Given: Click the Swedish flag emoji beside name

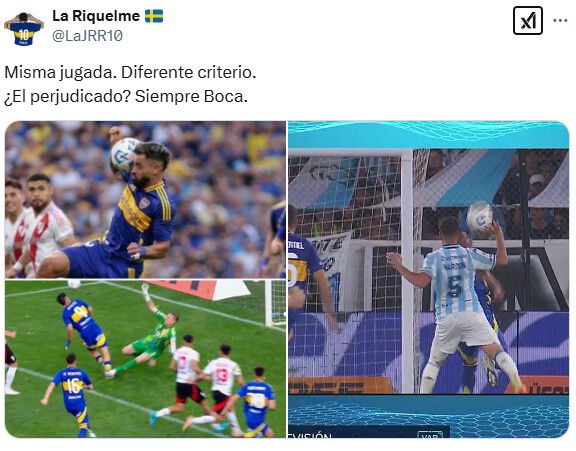Looking at the screenshot, I should (154, 16).
